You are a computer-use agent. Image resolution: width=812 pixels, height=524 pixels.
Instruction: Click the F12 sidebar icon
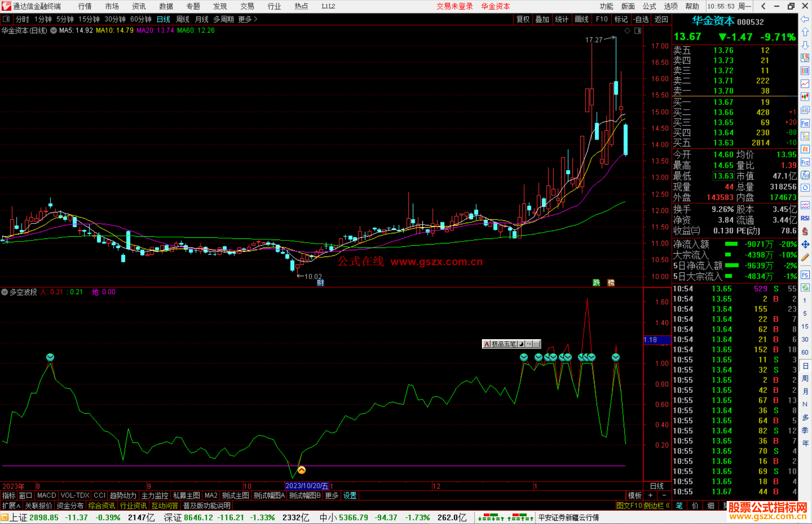coord(805,162)
